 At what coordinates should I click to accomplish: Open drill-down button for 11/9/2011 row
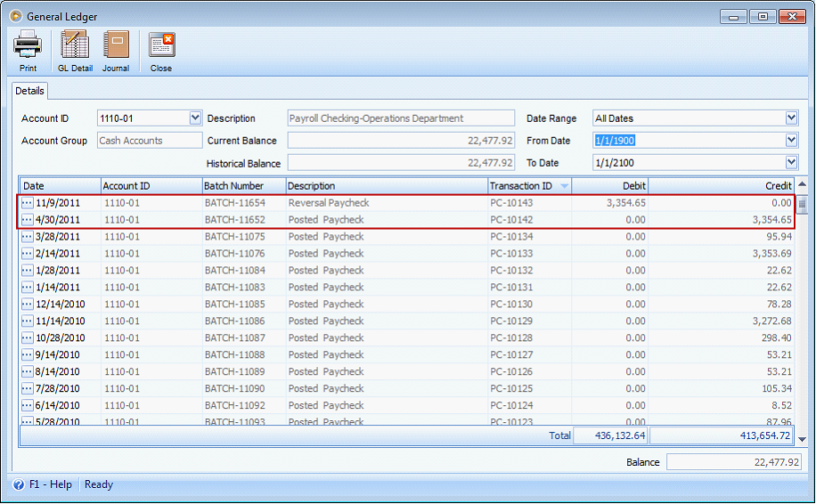click(27, 203)
